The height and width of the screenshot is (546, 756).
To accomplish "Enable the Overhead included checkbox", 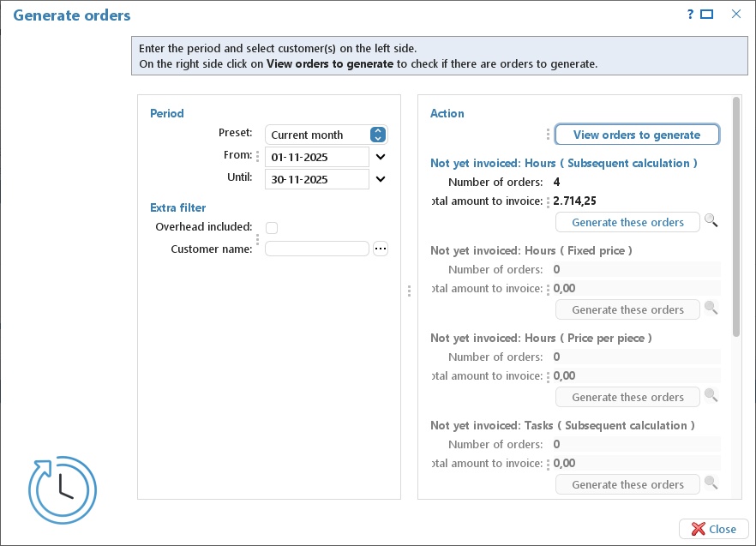I will (x=272, y=228).
